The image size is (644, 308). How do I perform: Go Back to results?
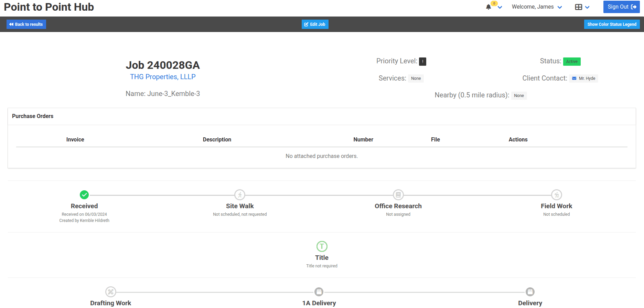pyautogui.click(x=26, y=24)
